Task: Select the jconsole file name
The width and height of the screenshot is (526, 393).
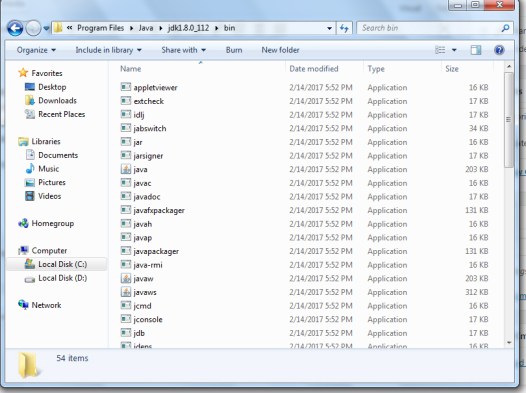Action: [x=148, y=320]
